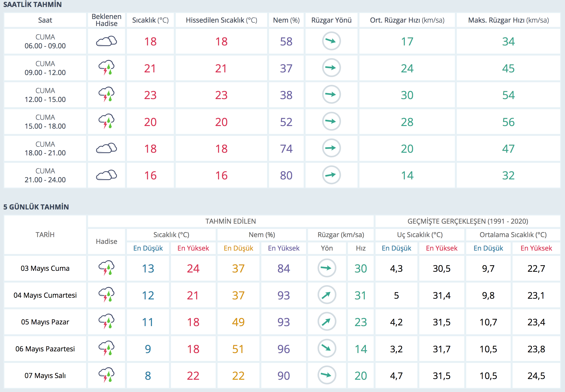Click 03 Mayıs Cuma date cell
565x392 pixels.
[45, 268]
